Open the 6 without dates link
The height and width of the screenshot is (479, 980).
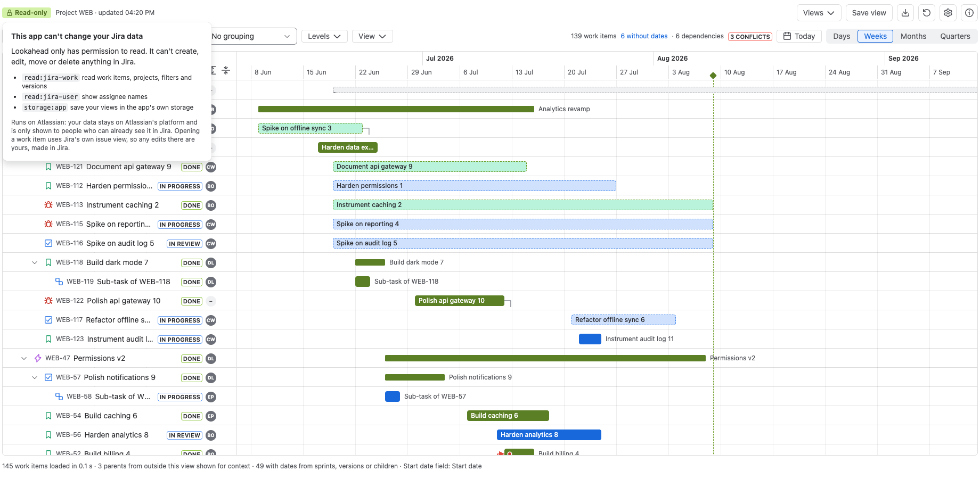click(644, 36)
